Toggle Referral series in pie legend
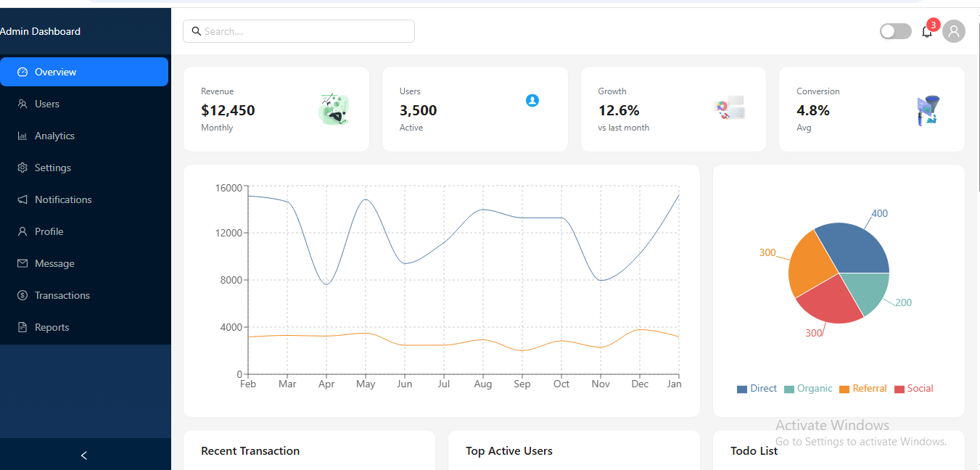 point(862,389)
